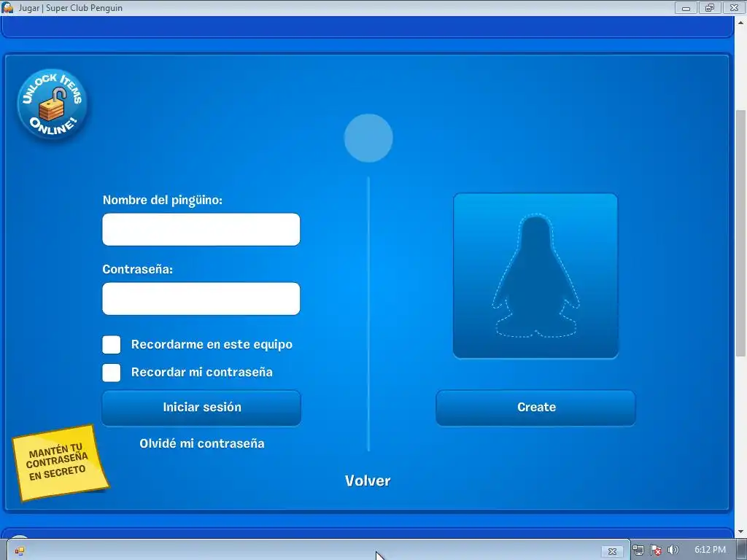Enable the Recordar mi contraseña checkbox
This screenshot has height=560, width=747.
click(112, 373)
